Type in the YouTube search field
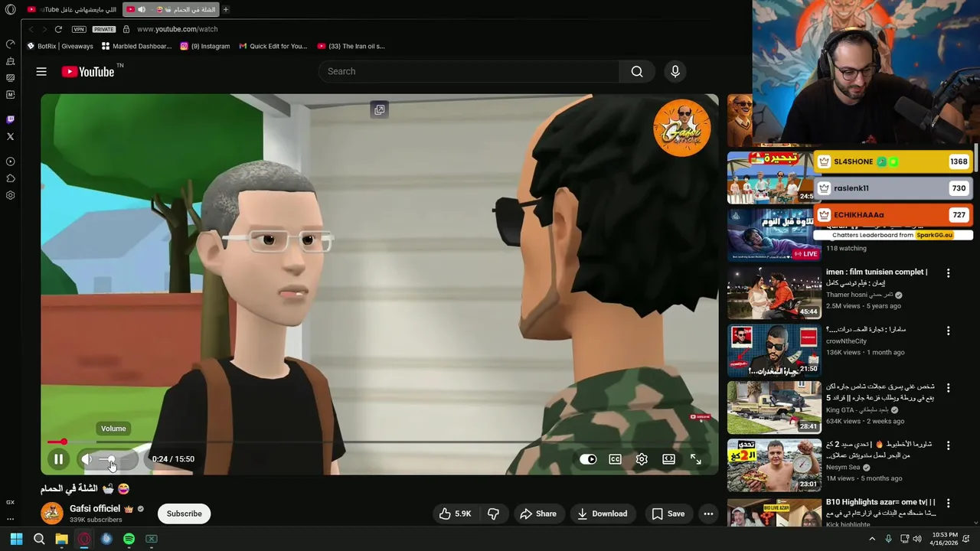 pyautogui.click(x=469, y=71)
